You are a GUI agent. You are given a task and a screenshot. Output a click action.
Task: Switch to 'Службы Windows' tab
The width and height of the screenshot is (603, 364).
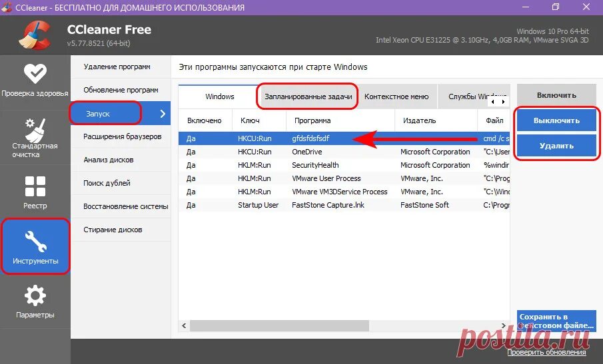click(474, 96)
